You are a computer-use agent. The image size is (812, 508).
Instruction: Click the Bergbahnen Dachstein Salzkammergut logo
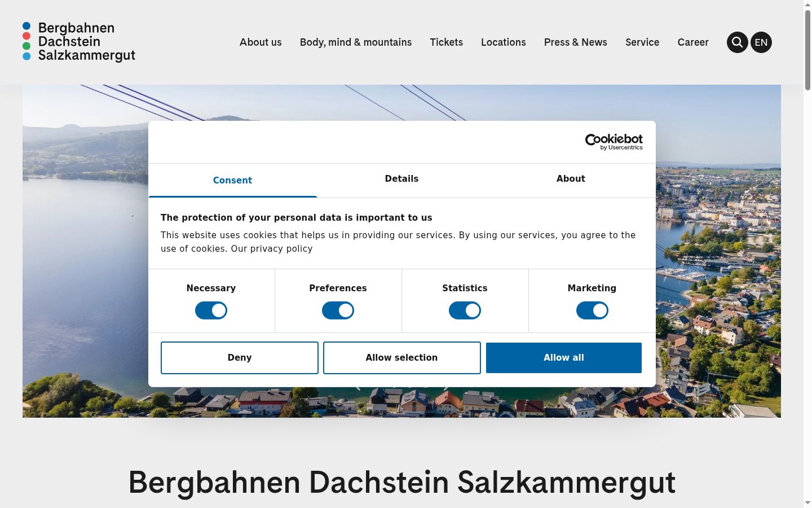[79, 42]
